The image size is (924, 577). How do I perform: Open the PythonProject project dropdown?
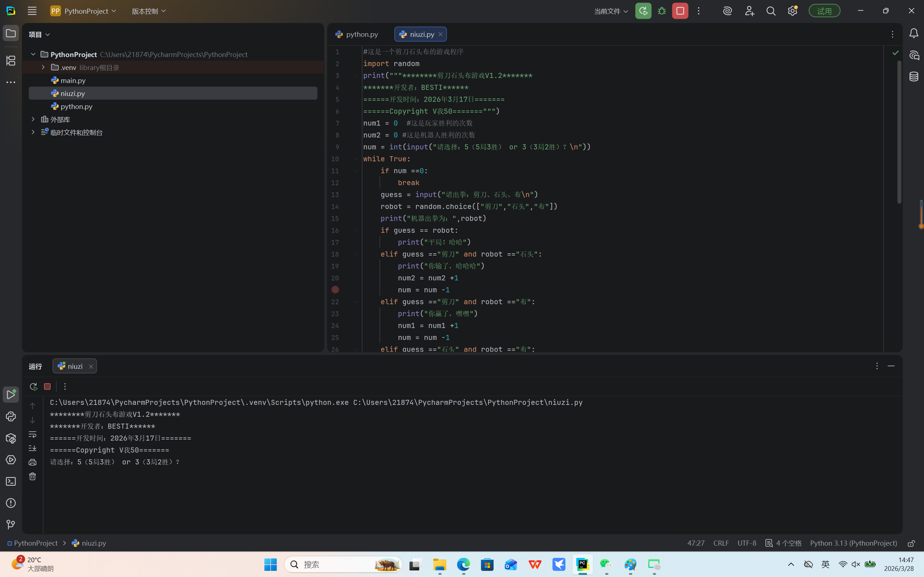point(83,11)
